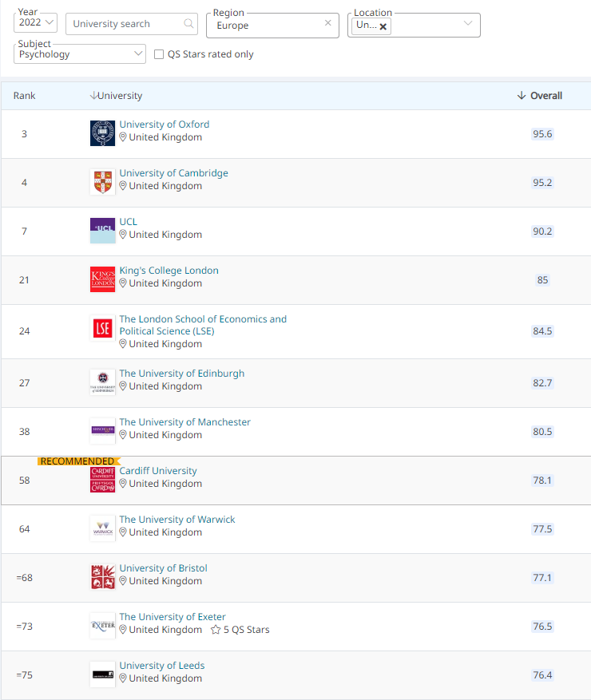Screen dimensions: 591x700
Task: Click the sort arrow next to Overall header
Action: (522, 96)
